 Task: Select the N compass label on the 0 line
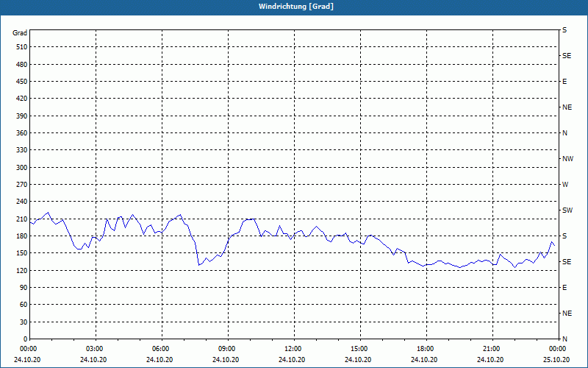coord(564,339)
